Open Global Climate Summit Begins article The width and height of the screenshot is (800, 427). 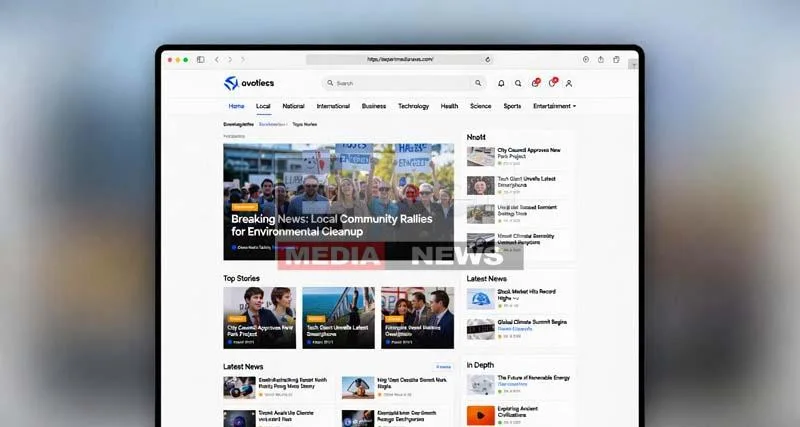(x=532, y=322)
